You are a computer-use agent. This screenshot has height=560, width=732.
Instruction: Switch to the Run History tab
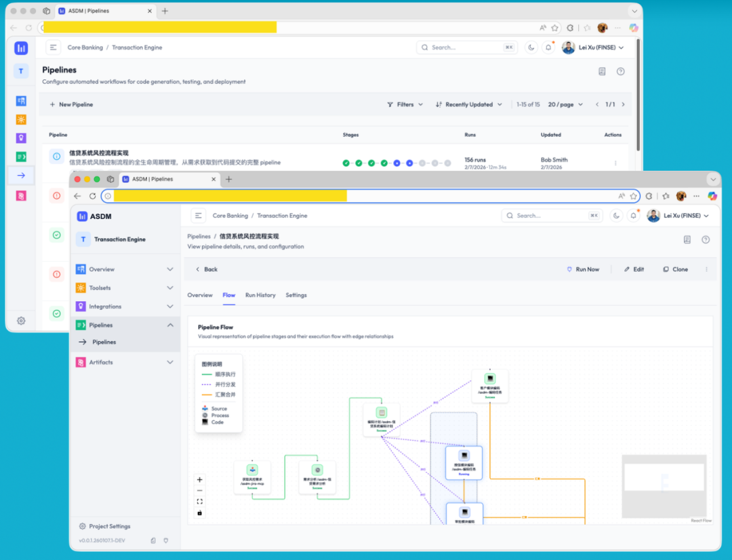tap(260, 295)
